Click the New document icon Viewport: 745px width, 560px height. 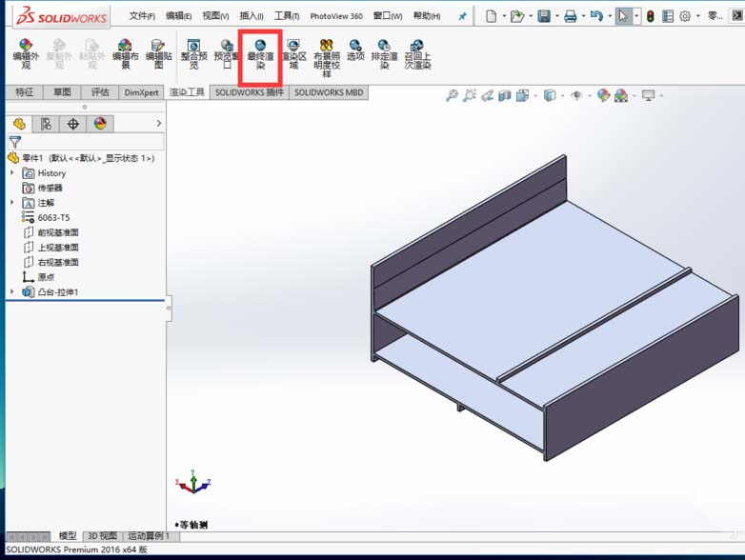click(492, 16)
